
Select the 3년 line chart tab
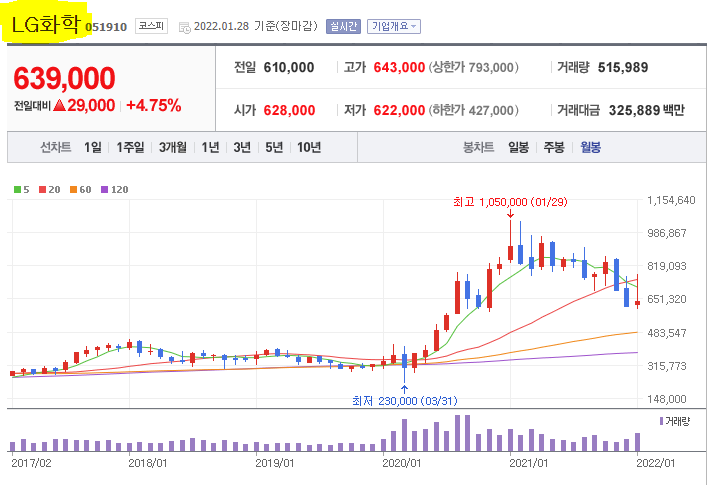(x=242, y=147)
